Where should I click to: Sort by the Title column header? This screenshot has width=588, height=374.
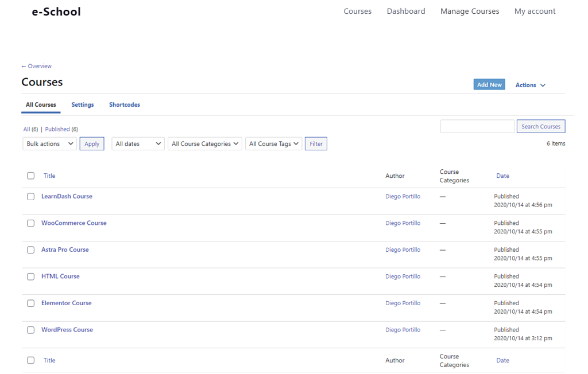pyautogui.click(x=49, y=176)
